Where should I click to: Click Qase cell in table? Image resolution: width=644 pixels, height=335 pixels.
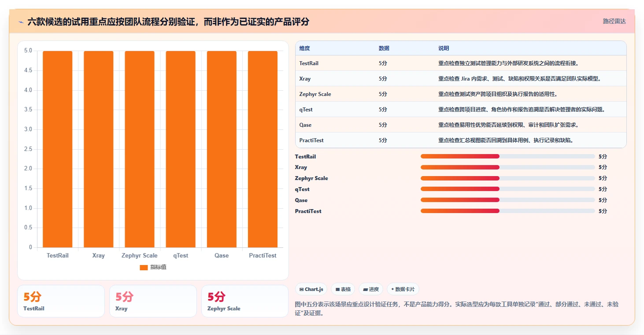click(x=305, y=125)
